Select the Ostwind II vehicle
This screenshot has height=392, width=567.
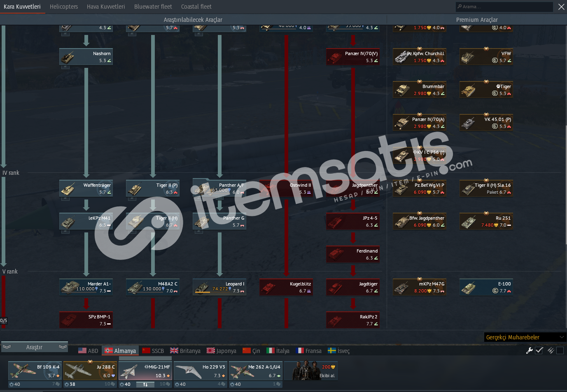pos(286,188)
